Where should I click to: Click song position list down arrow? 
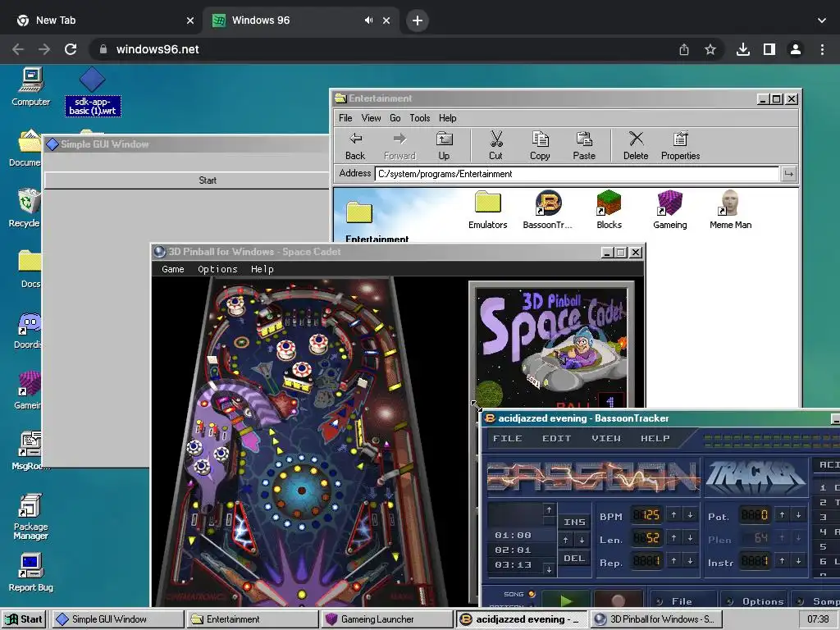[549, 569]
